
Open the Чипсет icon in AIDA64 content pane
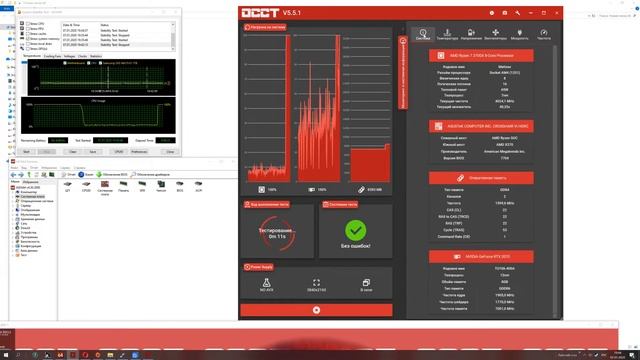tap(161, 186)
